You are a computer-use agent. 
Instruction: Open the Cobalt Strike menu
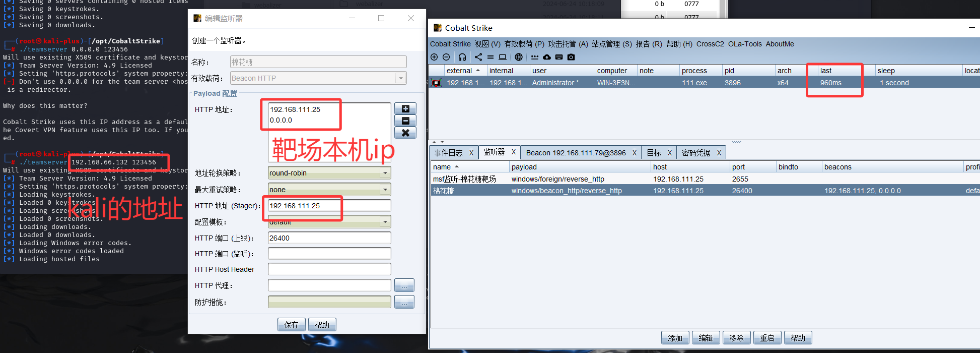coord(450,44)
